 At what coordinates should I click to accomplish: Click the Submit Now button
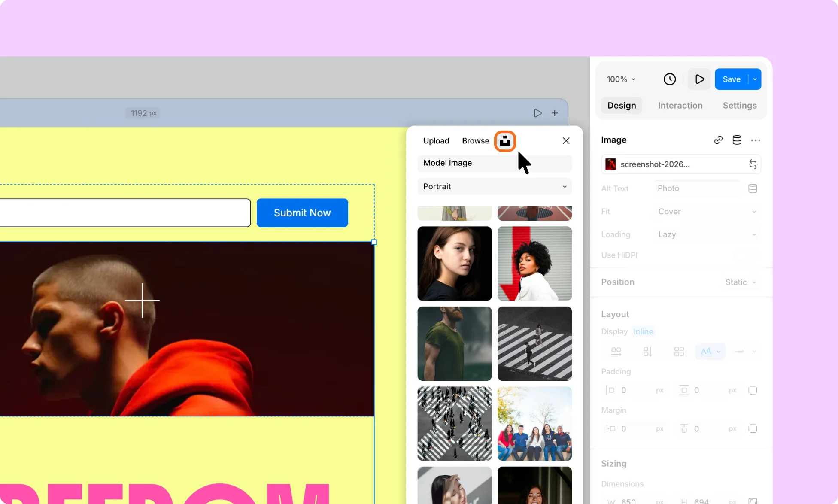coord(302,213)
